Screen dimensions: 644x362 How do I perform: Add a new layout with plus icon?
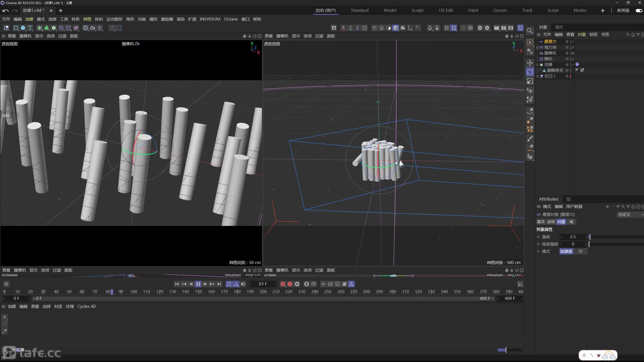pyautogui.click(x=602, y=11)
